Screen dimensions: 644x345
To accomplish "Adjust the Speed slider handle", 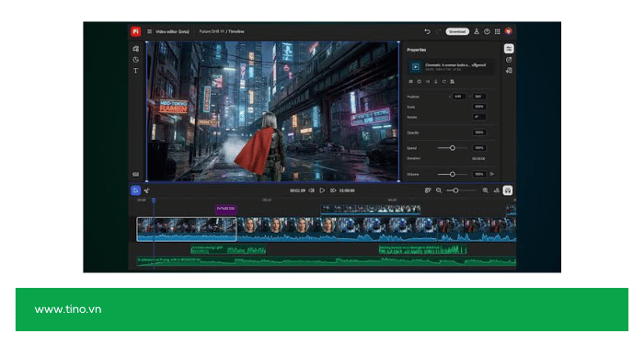I will pyautogui.click(x=453, y=148).
